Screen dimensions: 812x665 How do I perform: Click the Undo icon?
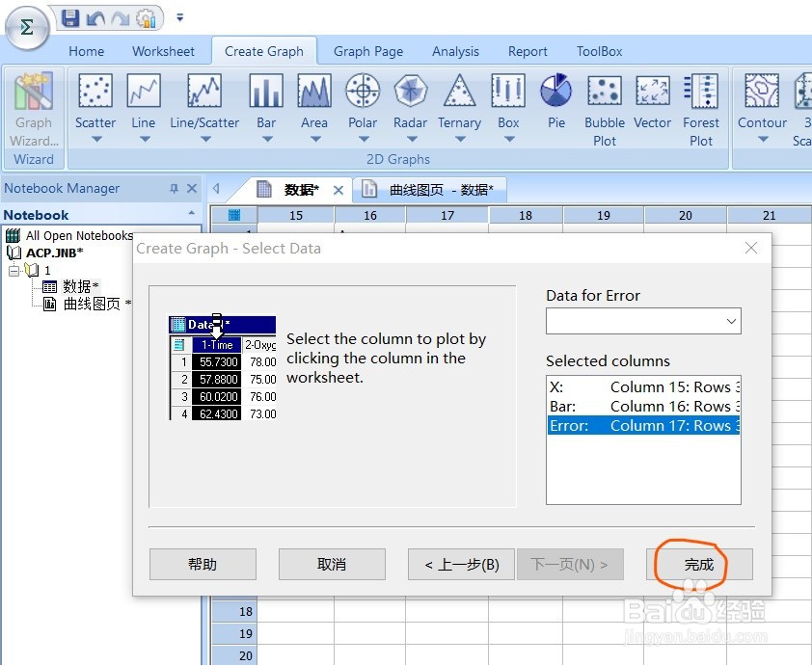[95, 18]
